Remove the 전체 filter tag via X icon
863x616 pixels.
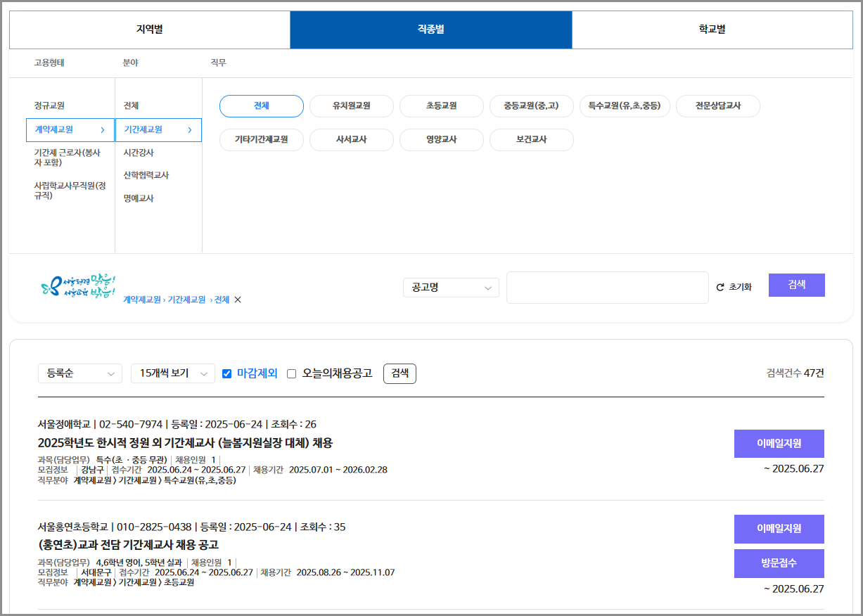(237, 300)
